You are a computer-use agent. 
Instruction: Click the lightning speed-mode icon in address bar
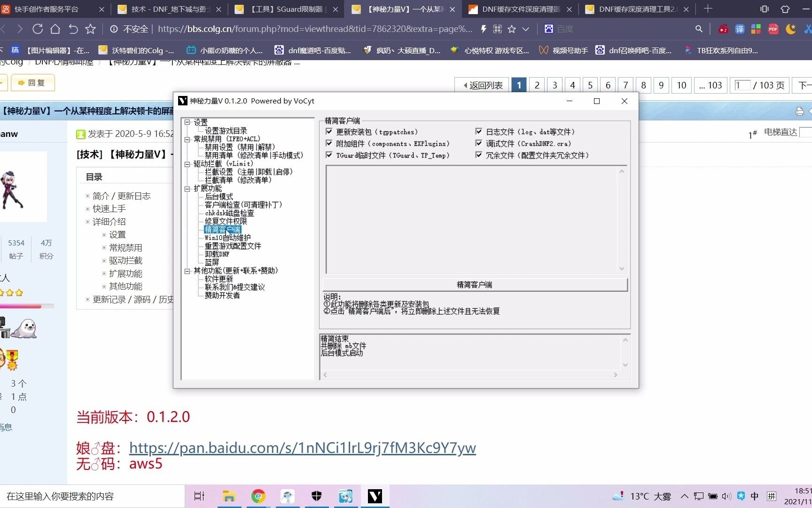[484, 29]
